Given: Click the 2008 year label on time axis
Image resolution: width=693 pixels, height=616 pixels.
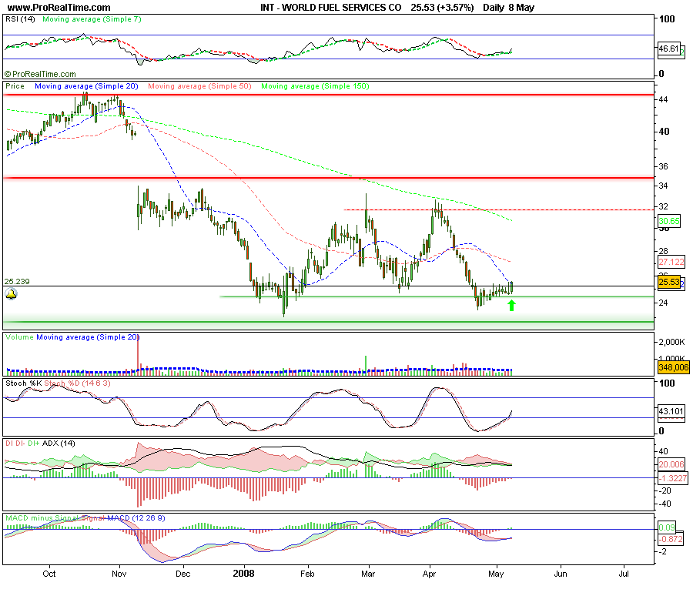Looking at the screenshot, I should click(x=243, y=574).
